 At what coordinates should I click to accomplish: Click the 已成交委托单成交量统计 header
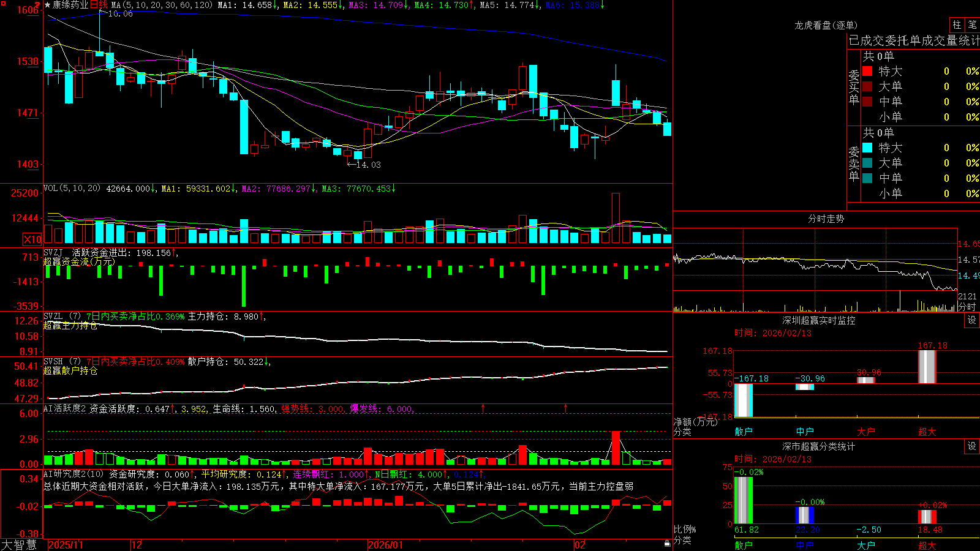pyautogui.click(x=914, y=40)
